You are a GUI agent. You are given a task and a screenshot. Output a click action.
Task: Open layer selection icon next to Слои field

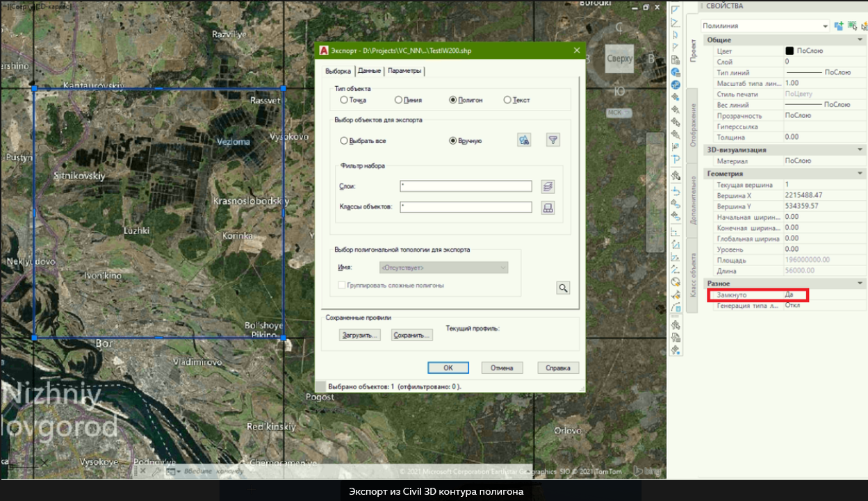coord(548,186)
